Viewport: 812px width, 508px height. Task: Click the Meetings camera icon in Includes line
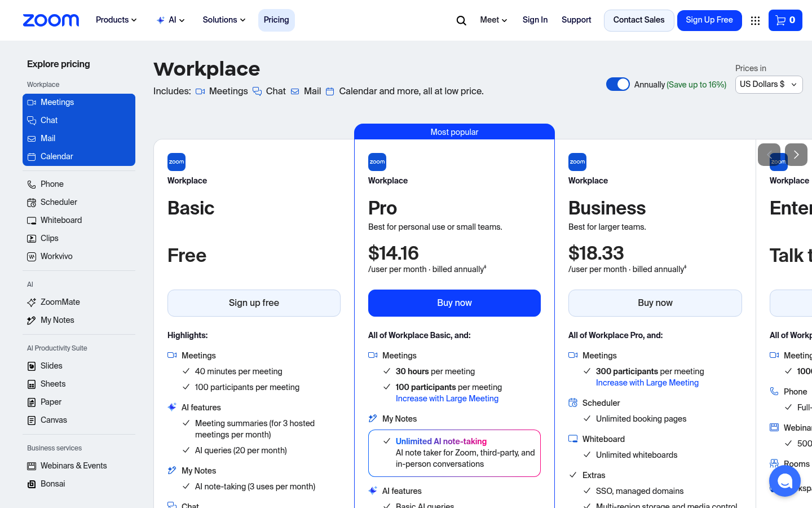200,91
